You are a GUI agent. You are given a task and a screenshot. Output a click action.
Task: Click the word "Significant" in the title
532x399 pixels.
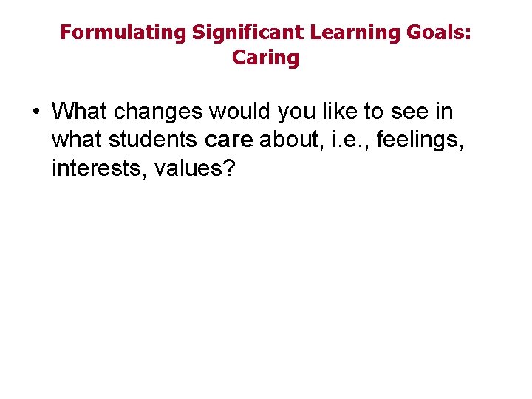[x=248, y=33]
